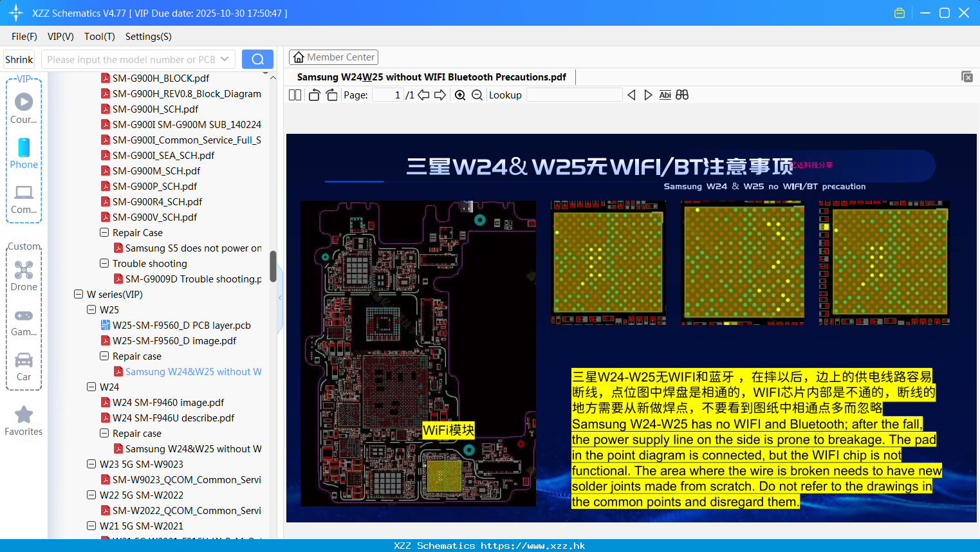Select the Drone category in sidebar
This screenshot has height=552, width=980.
[x=24, y=276]
